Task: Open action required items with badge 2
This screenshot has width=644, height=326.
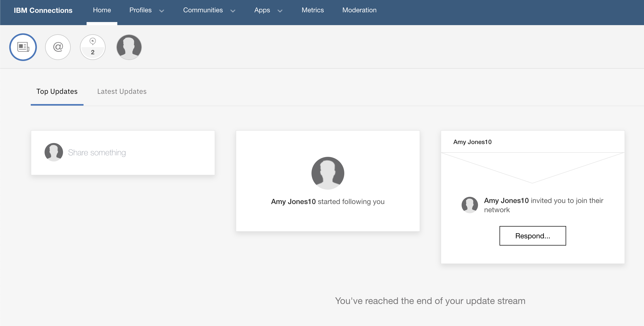Action: [x=92, y=47]
